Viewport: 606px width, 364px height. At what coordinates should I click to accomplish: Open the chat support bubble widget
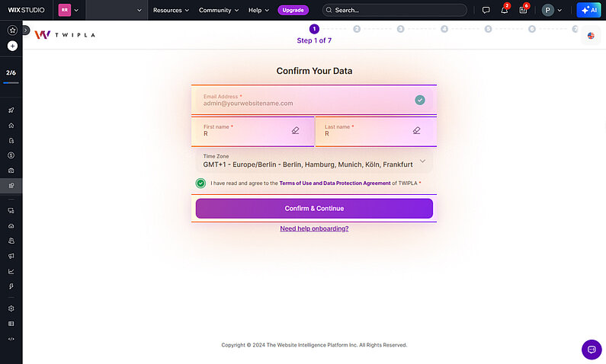coord(592,349)
